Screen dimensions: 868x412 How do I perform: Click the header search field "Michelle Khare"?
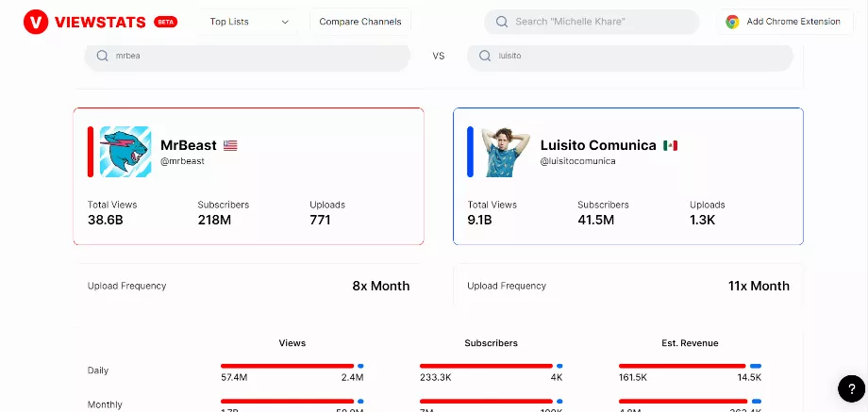(x=592, y=22)
